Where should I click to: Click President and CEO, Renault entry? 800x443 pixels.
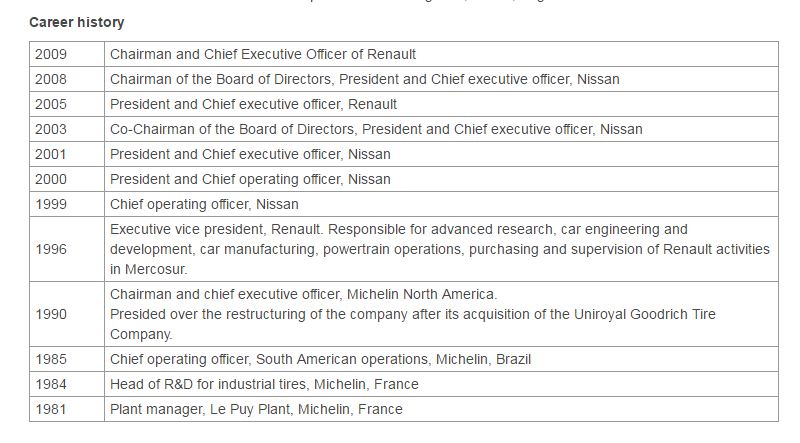pyautogui.click(x=253, y=104)
